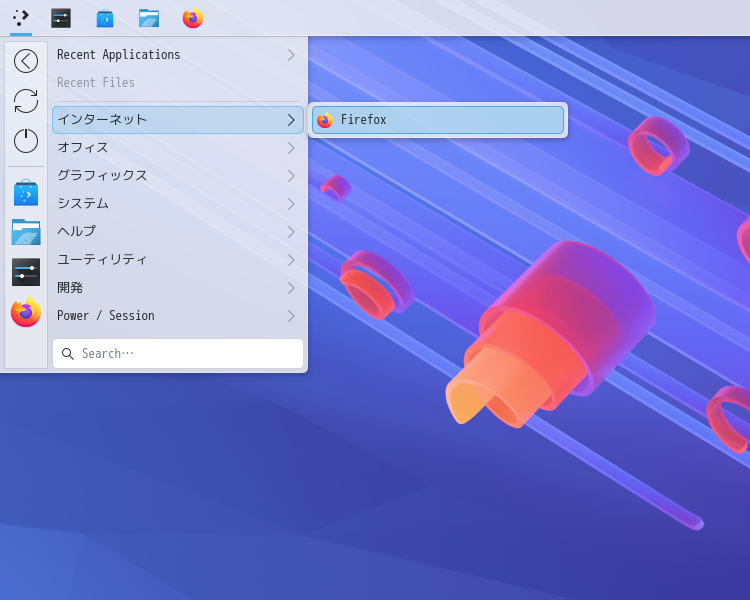Open Discover from the menu's favorites sidebar
The width and height of the screenshot is (750, 600).
(x=26, y=193)
